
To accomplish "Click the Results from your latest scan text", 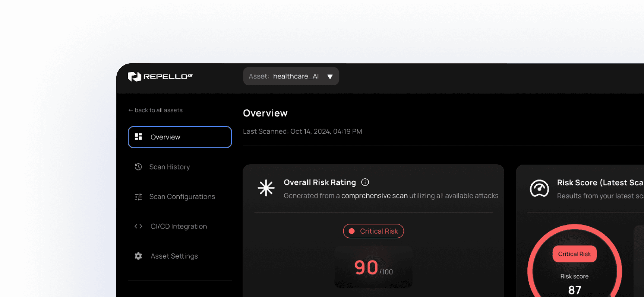I will click(600, 196).
